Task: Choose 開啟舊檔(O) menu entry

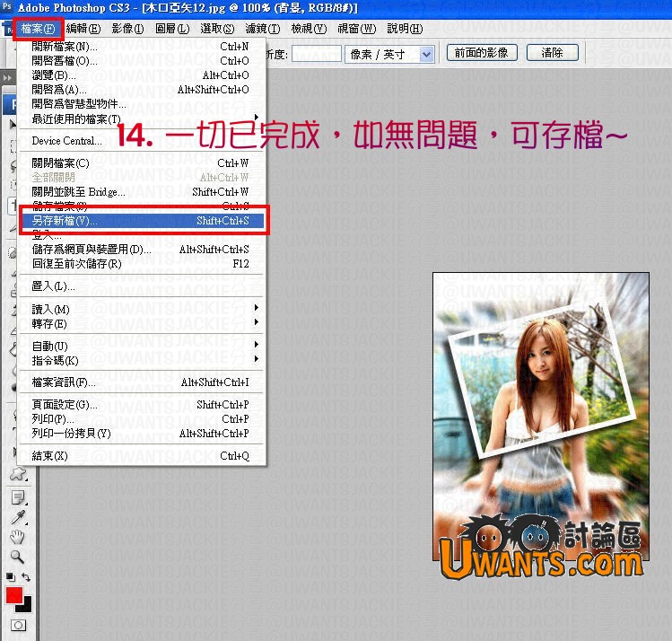Action: (141, 60)
